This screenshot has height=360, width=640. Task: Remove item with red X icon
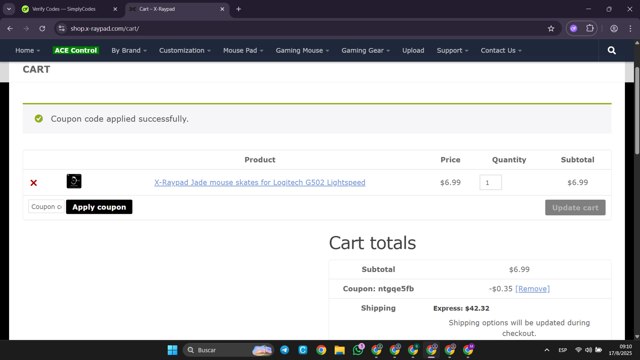click(33, 183)
